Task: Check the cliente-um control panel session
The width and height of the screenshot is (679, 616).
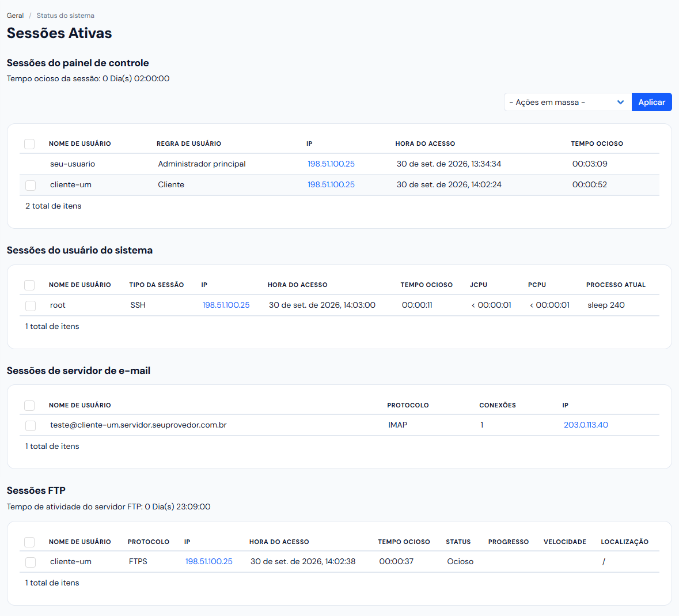Action: click(31, 185)
